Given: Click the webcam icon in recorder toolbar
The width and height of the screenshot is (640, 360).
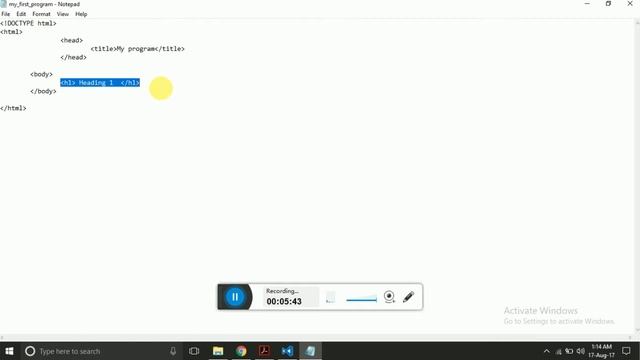Looking at the screenshot, I should [389, 297].
